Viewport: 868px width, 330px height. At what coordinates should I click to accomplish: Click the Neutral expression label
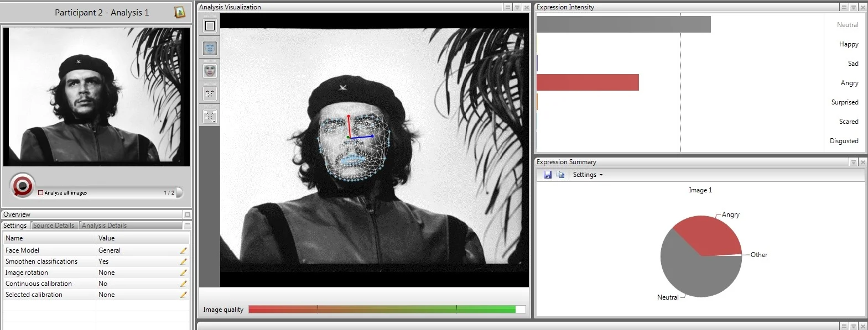[x=848, y=25]
